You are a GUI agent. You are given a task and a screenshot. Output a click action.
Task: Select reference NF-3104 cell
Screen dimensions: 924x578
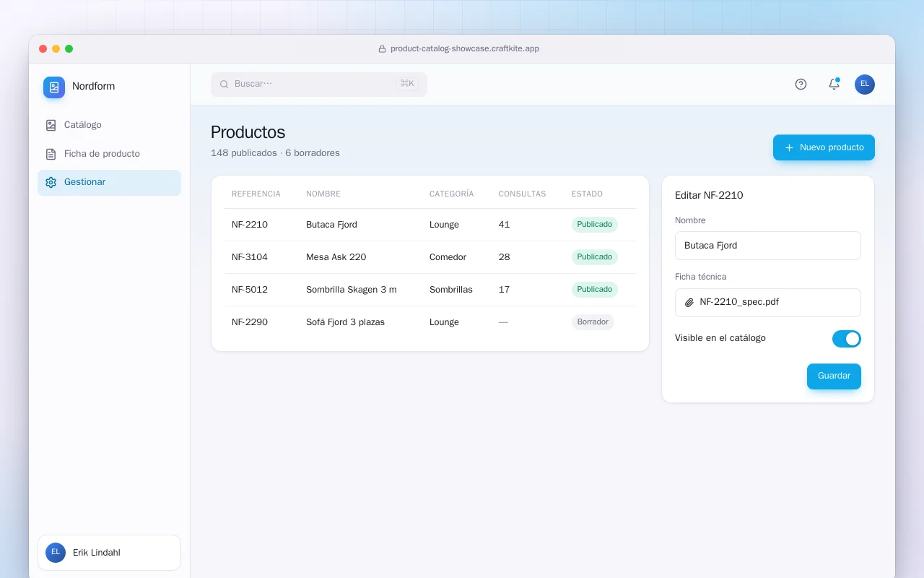[x=250, y=257]
